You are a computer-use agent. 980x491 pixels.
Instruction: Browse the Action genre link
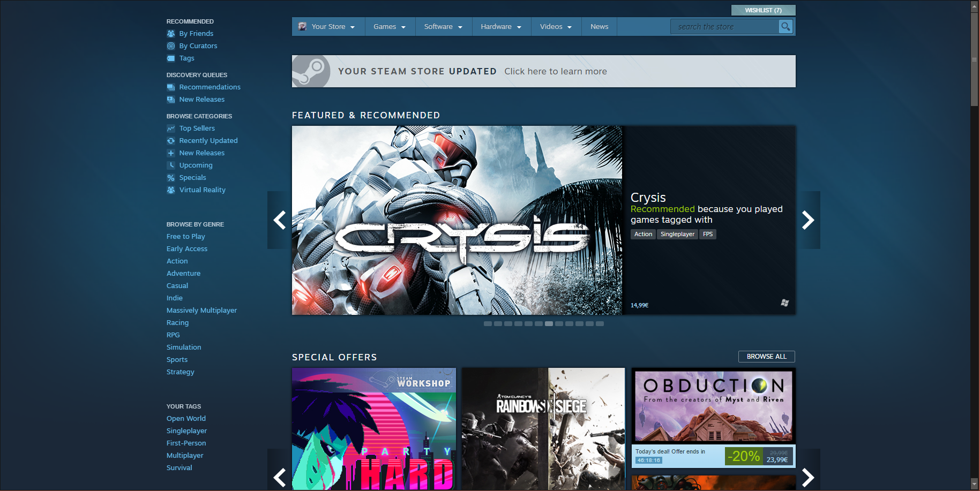coord(177,261)
